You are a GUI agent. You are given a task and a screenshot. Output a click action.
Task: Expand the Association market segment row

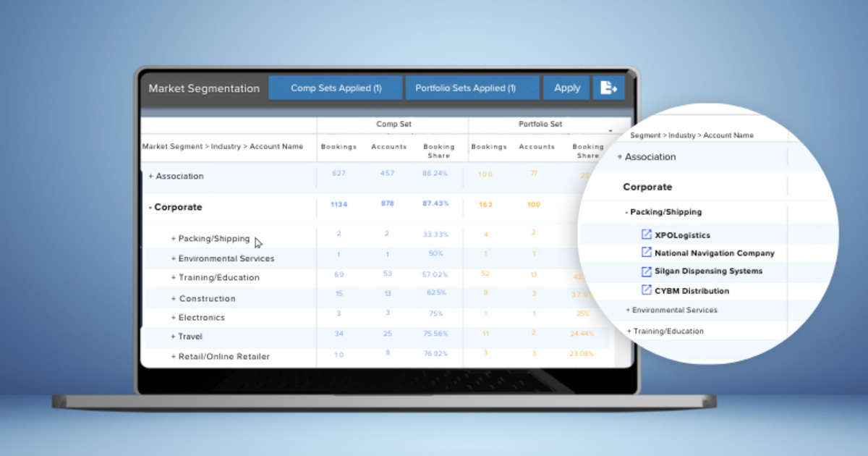click(151, 177)
